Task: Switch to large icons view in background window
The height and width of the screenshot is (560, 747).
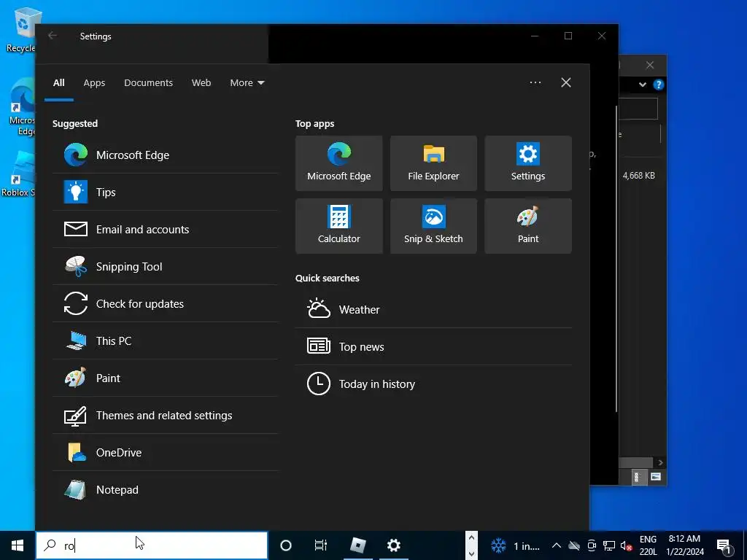Action: point(656,477)
